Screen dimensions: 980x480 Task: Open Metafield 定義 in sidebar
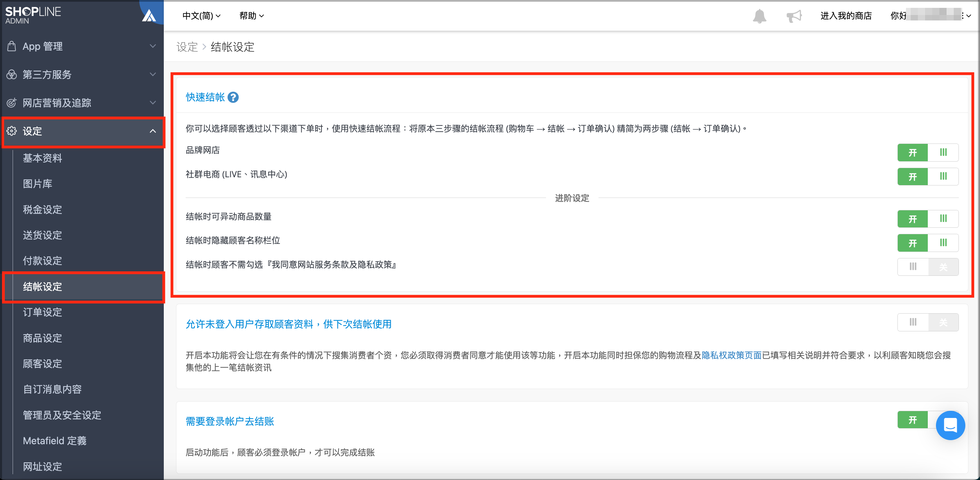(x=55, y=441)
